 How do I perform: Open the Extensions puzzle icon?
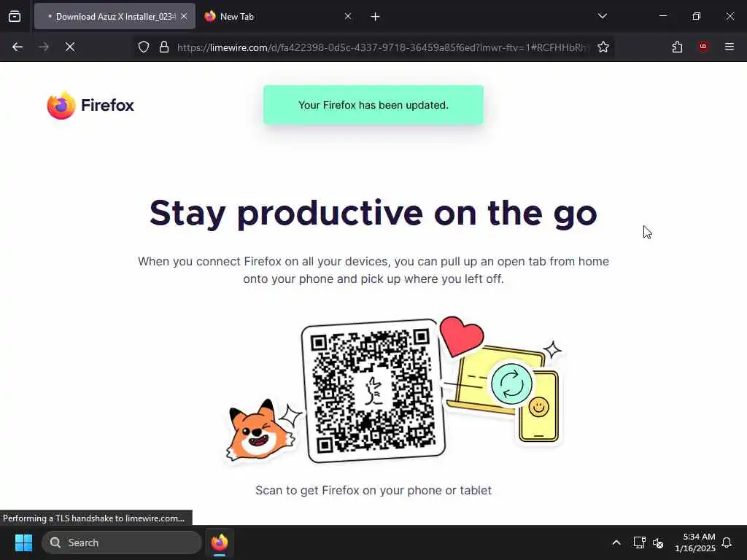click(677, 47)
